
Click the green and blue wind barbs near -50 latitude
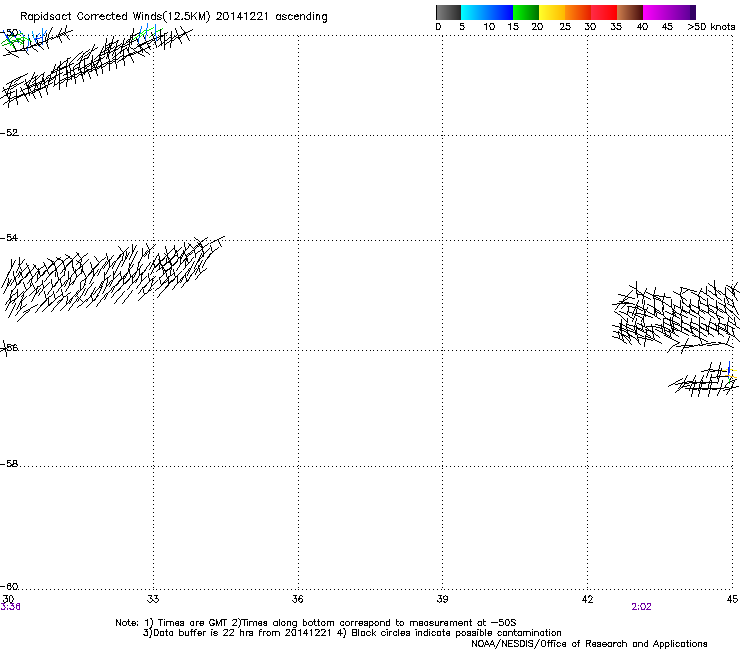(24, 41)
